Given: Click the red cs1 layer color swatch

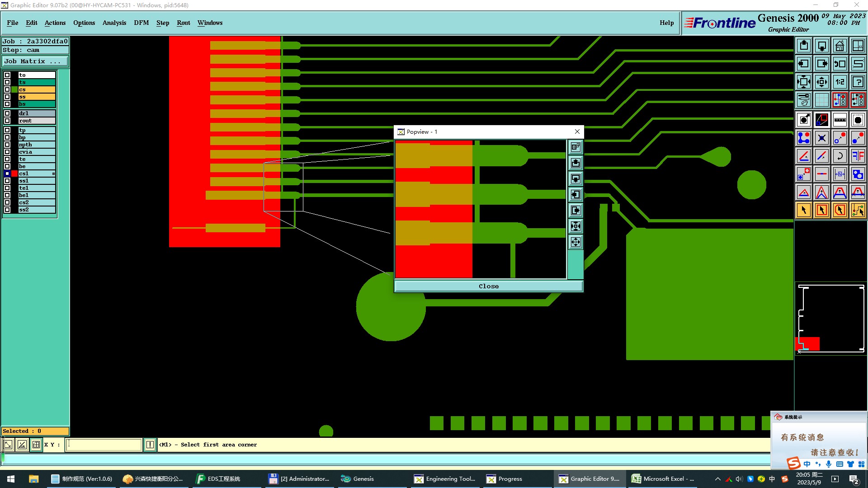Looking at the screenshot, I should click(14, 174).
